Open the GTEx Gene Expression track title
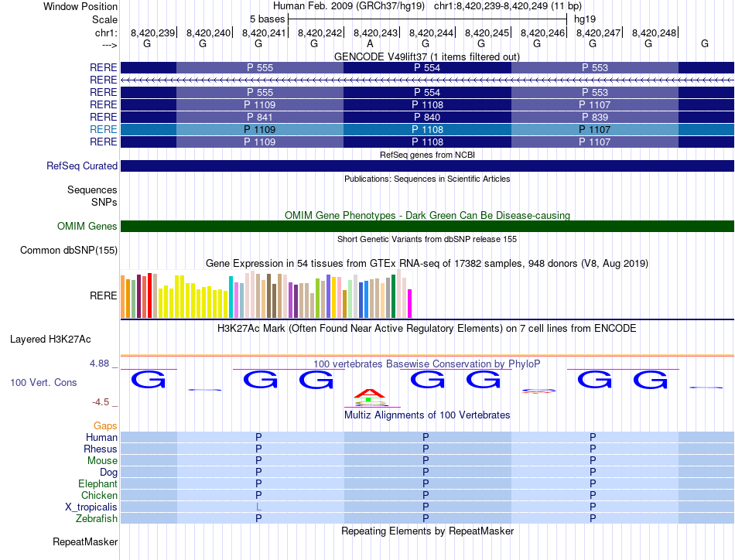This screenshot has height=560, width=735. point(427,263)
